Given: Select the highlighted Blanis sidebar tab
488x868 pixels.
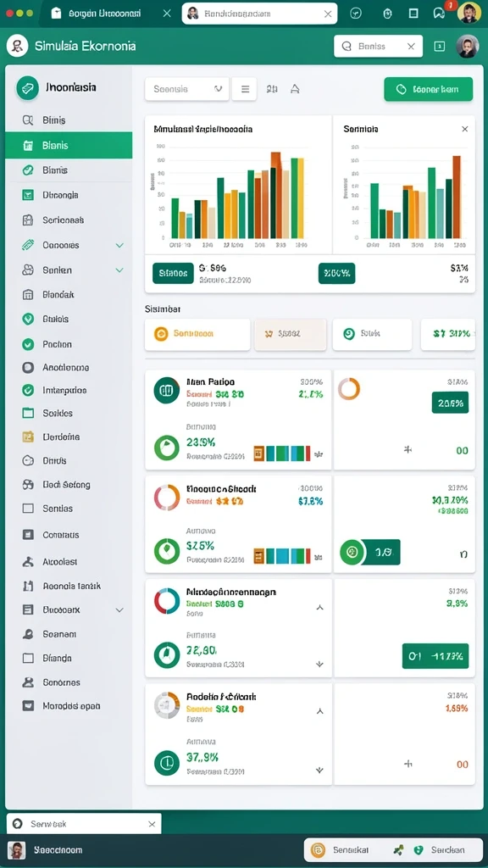Looking at the screenshot, I should [69, 145].
